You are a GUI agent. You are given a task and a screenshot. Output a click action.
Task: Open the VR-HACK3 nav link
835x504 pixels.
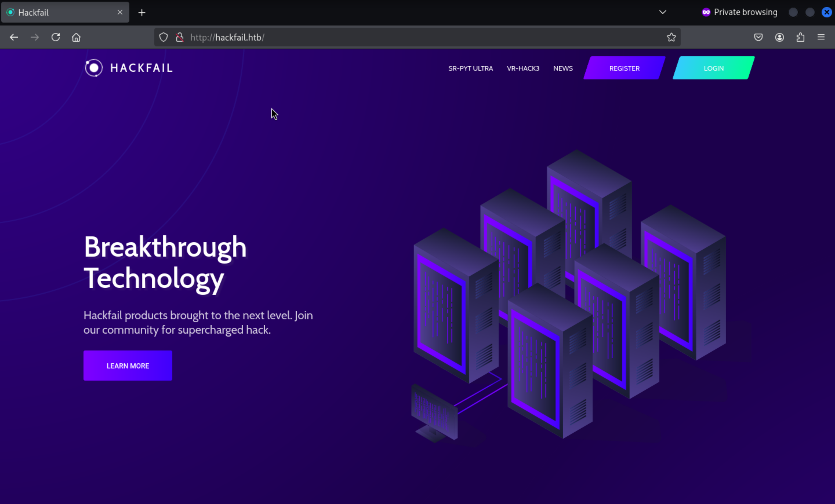pyautogui.click(x=523, y=68)
